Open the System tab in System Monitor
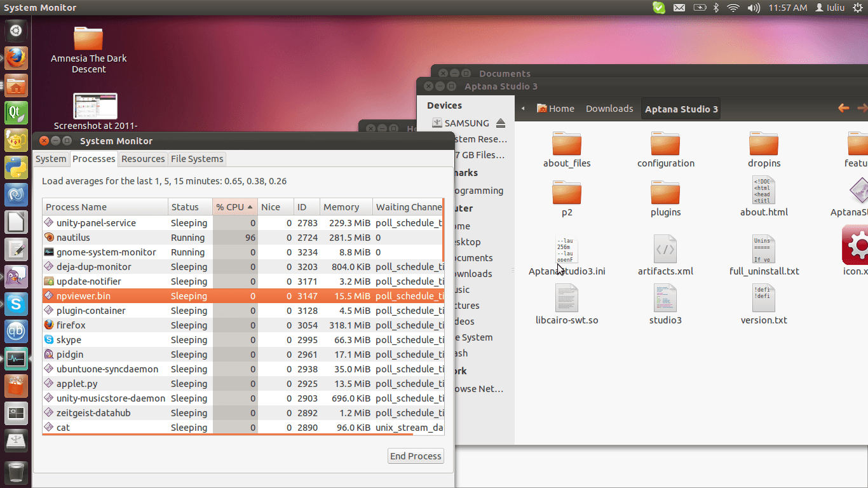Viewport: 868px width, 488px height. [x=51, y=159]
